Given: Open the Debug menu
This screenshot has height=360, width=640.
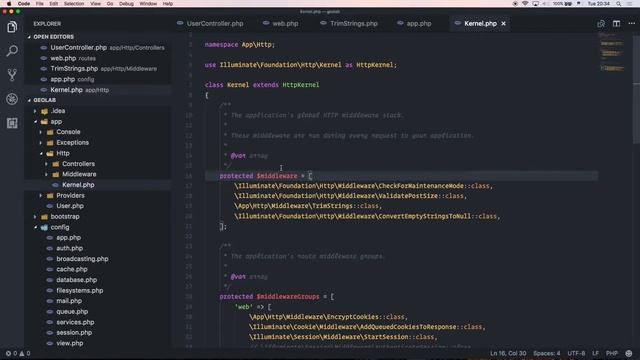Looking at the screenshot, I should [x=126, y=4].
